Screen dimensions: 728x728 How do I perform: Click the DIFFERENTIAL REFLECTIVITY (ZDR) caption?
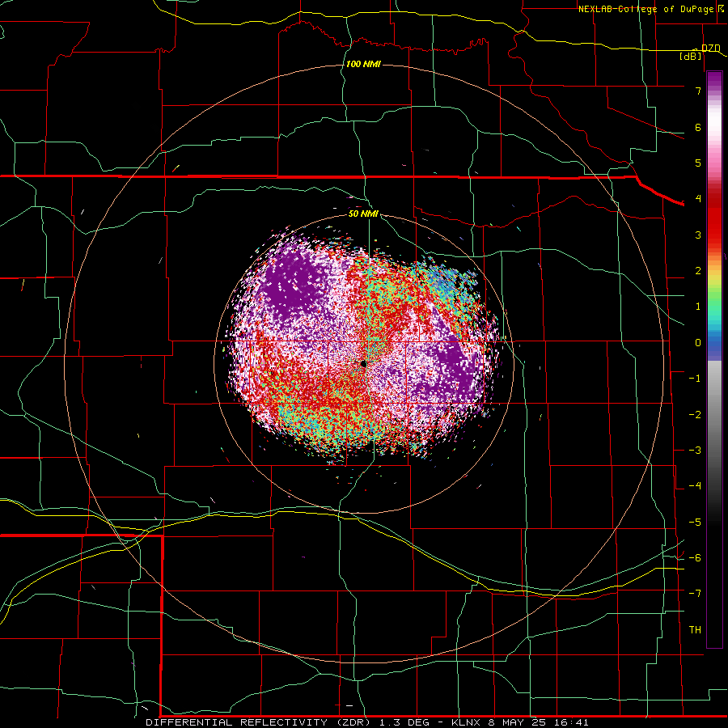[x=258, y=722]
